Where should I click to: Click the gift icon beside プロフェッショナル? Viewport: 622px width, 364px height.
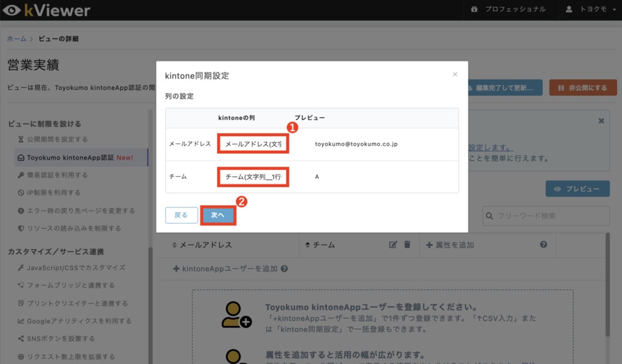pos(474,9)
